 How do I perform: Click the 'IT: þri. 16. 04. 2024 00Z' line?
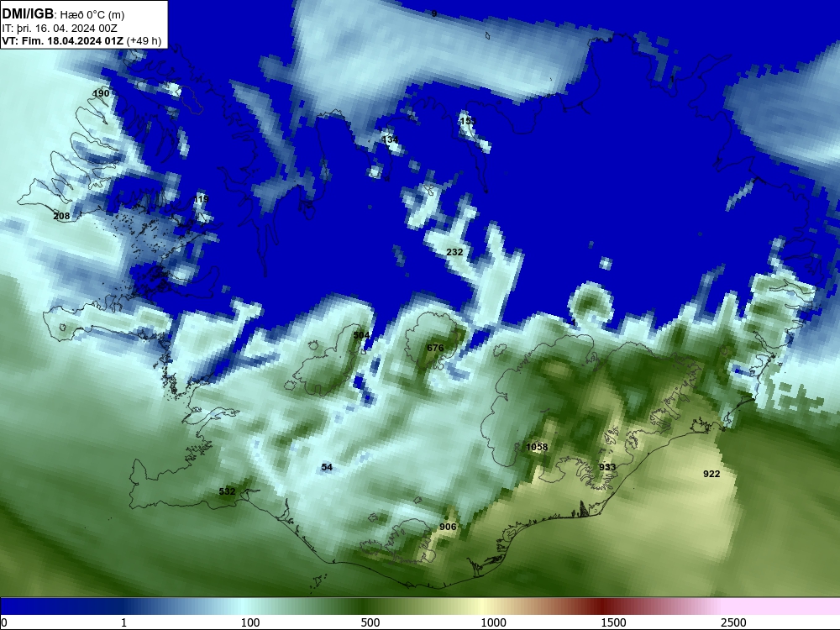pyautogui.click(x=59, y=29)
